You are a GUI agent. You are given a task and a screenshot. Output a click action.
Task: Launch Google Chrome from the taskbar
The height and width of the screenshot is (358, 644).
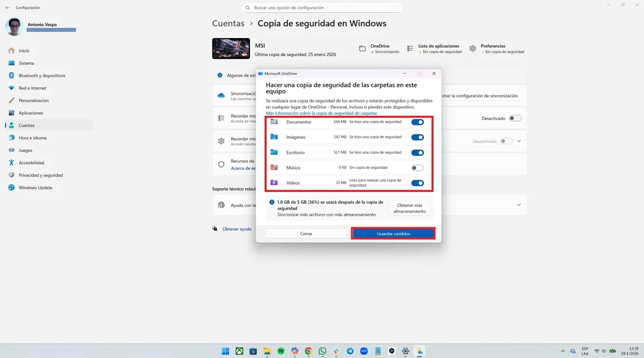(309, 351)
